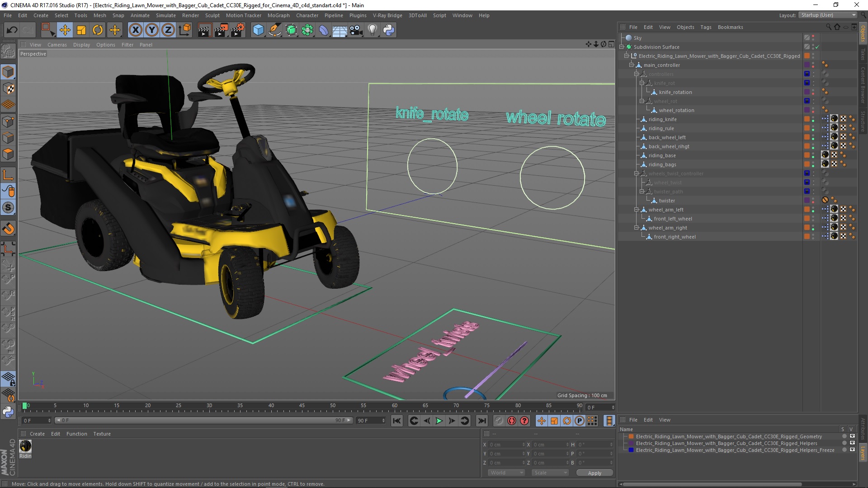Open the Simulate menu

pos(166,15)
